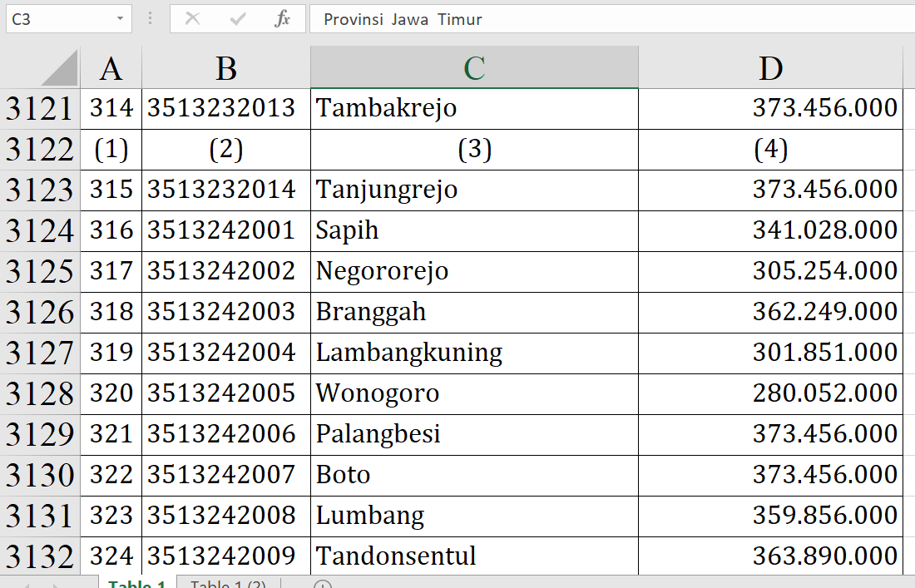
Task: Click the cell containing Lambangkuning
Action: click(474, 353)
